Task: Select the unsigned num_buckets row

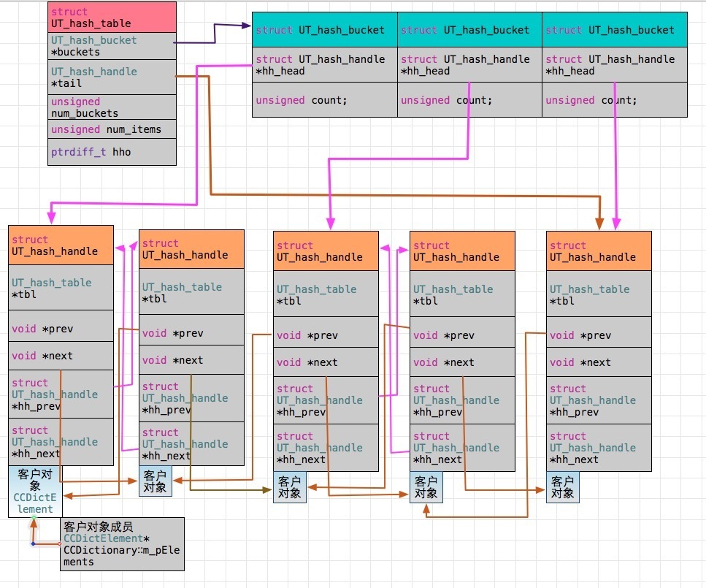Action: (112, 107)
